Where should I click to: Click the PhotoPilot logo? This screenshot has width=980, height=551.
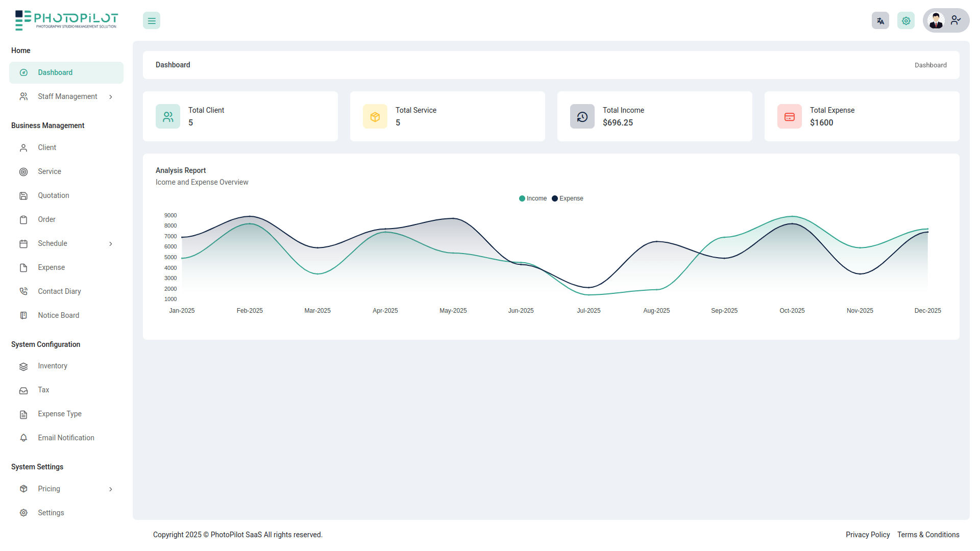tap(66, 20)
